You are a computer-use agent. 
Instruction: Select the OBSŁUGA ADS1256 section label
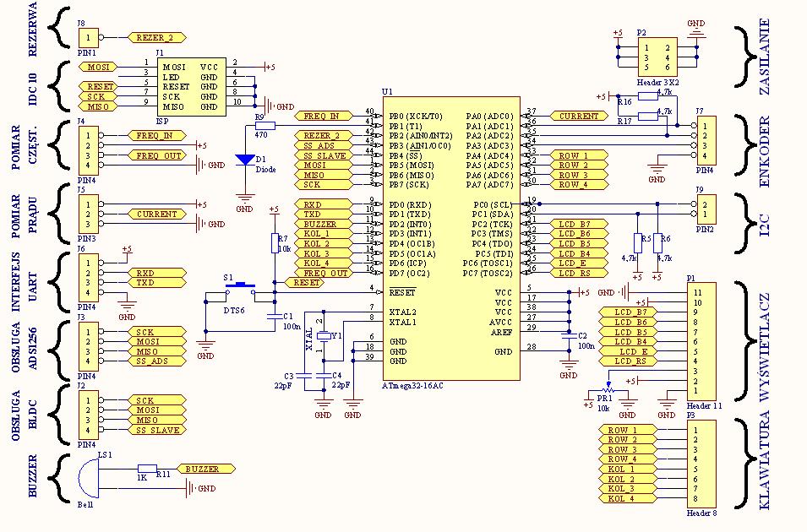click(x=24, y=347)
